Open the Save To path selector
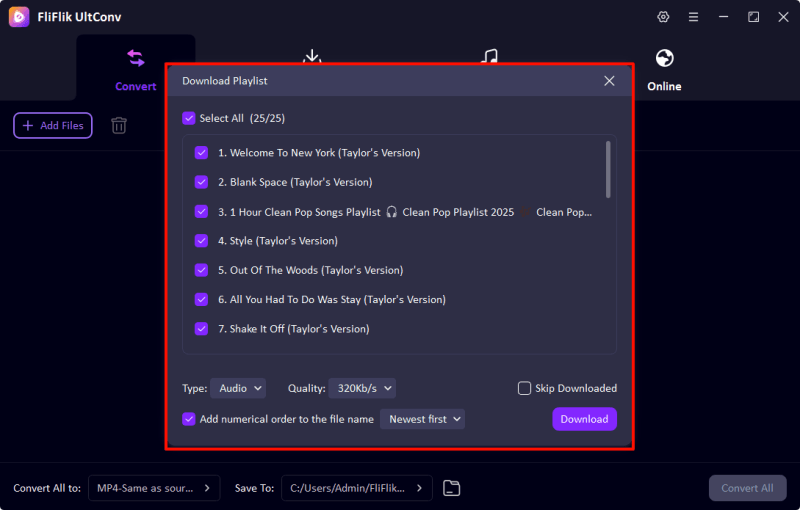The height and width of the screenshot is (510, 800). [x=357, y=488]
